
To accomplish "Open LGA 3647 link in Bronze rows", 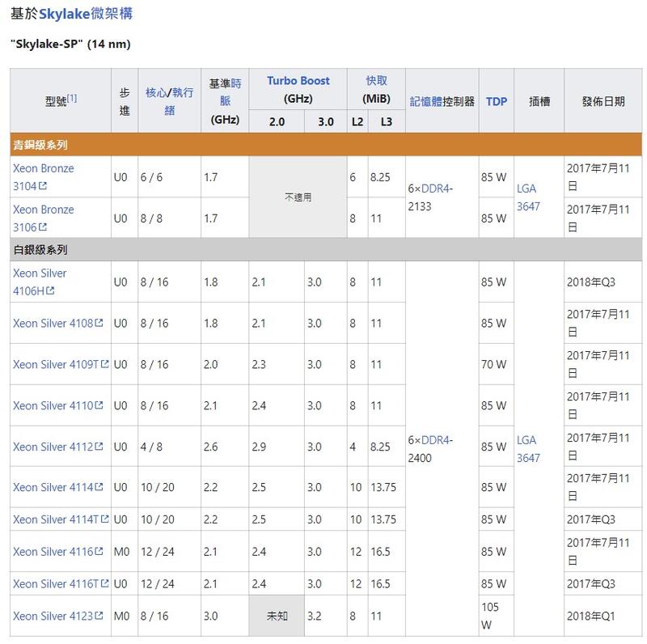I will click(528, 197).
